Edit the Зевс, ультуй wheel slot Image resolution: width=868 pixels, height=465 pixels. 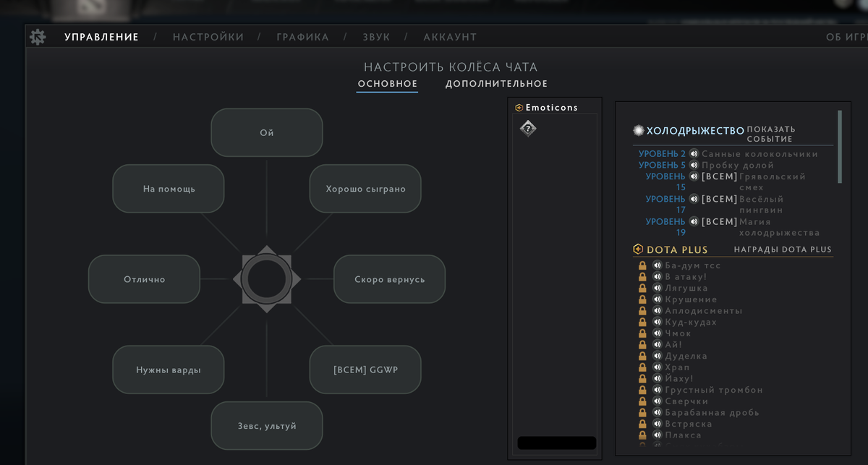pos(266,426)
